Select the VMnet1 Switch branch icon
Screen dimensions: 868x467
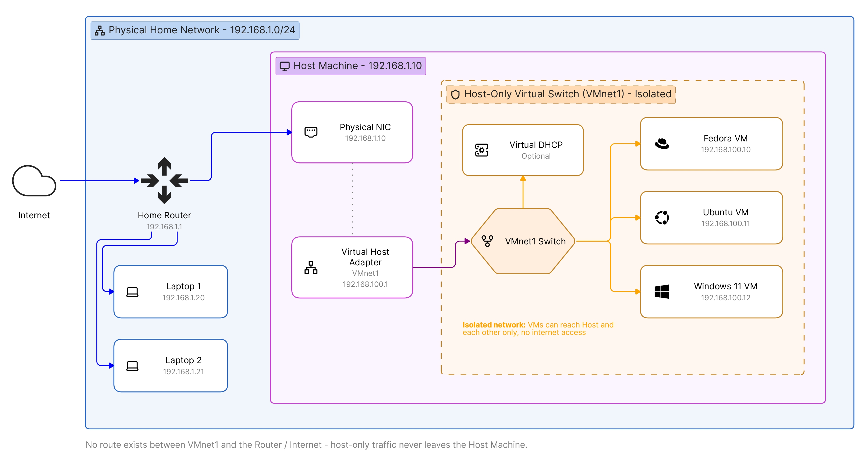[x=487, y=241]
